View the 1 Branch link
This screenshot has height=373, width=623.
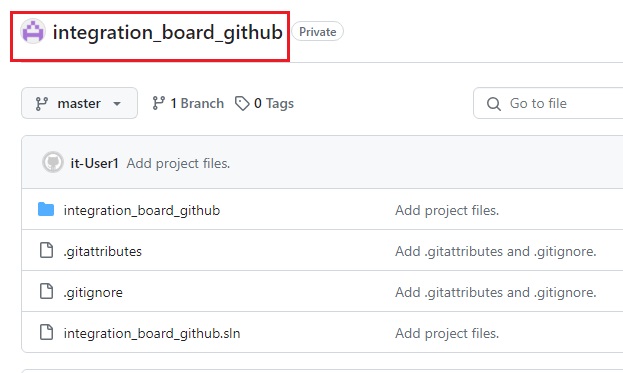pyautogui.click(x=188, y=103)
